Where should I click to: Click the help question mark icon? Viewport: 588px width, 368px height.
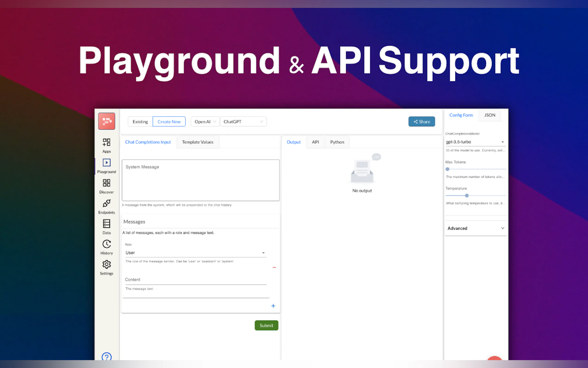[x=106, y=357]
